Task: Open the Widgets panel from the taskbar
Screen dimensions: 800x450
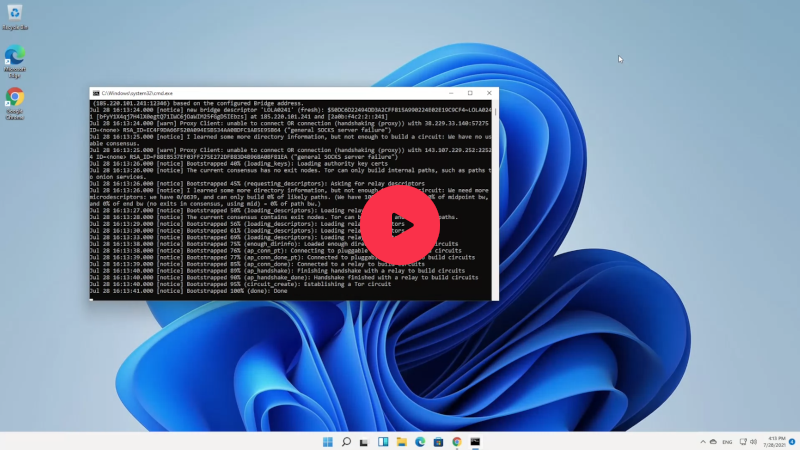Action: (383, 441)
